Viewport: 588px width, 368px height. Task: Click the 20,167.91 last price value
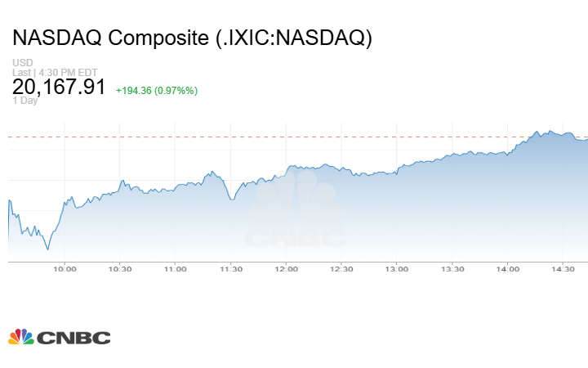[x=59, y=87]
